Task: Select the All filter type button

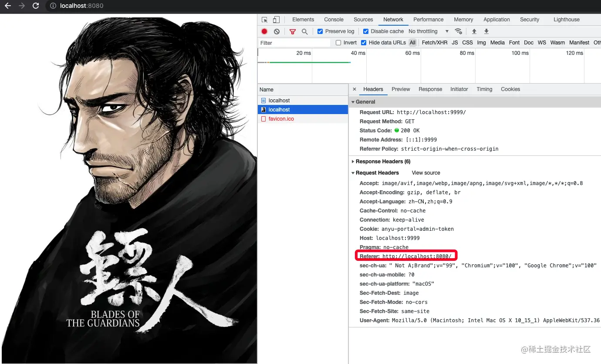Action: (x=412, y=43)
